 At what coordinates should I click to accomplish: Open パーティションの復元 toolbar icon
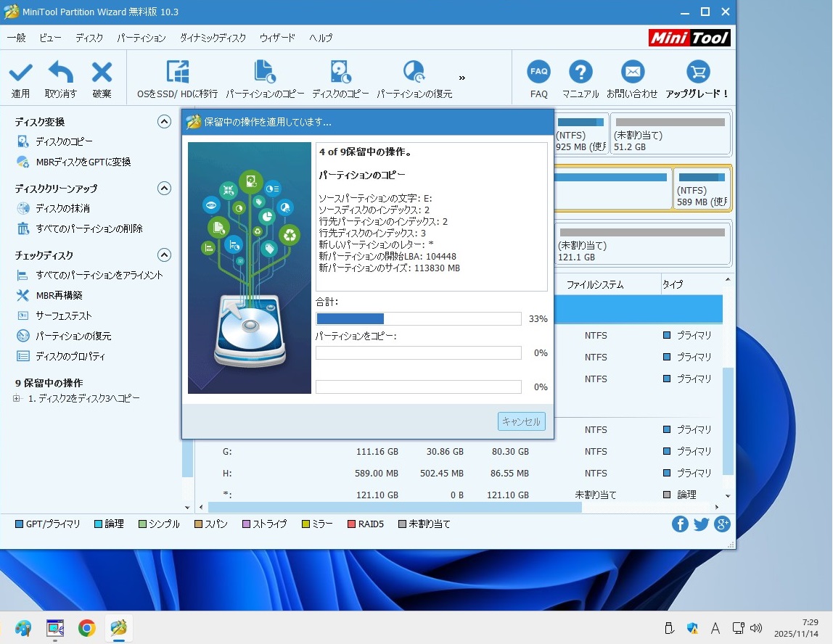[x=414, y=73]
